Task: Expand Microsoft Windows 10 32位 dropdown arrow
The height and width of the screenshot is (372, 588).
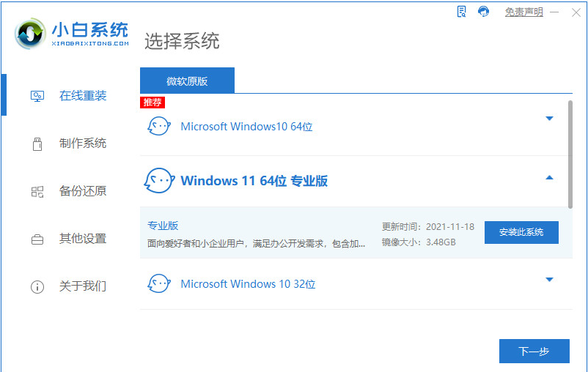Action: point(549,280)
